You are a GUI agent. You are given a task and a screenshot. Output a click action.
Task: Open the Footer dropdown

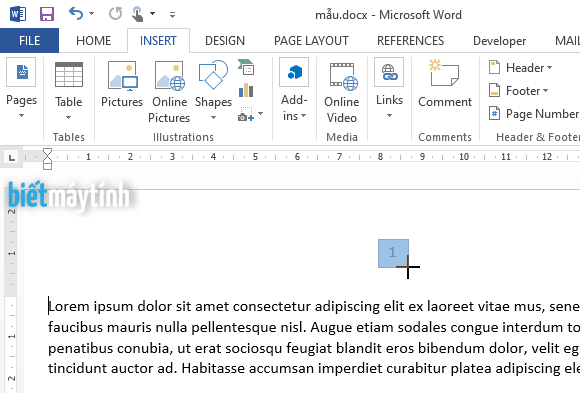point(518,91)
